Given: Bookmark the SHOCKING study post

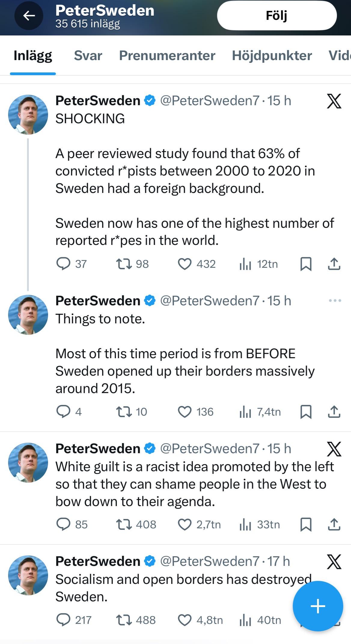Looking at the screenshot, I should (x=306, y=264).
